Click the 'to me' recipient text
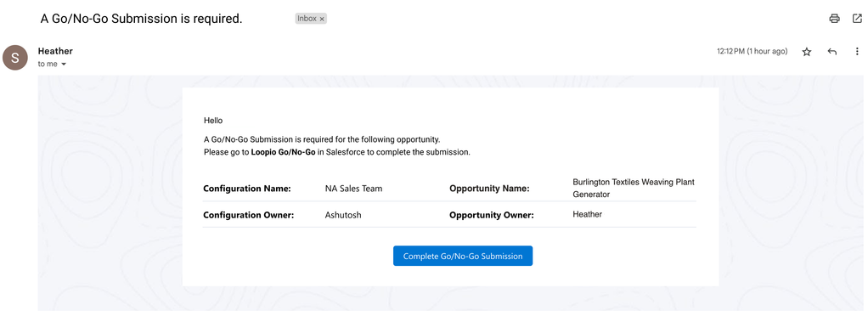 tap(48, 64)
